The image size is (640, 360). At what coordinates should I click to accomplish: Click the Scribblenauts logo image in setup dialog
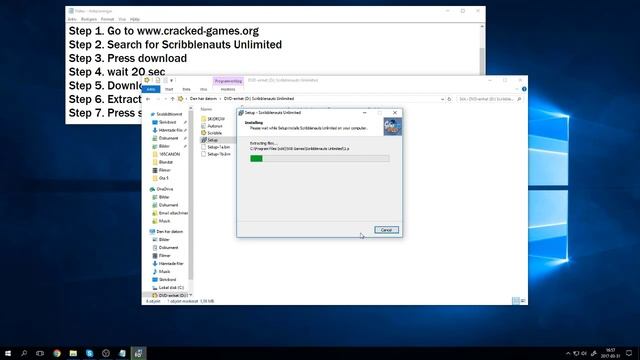tap(392, 127)
